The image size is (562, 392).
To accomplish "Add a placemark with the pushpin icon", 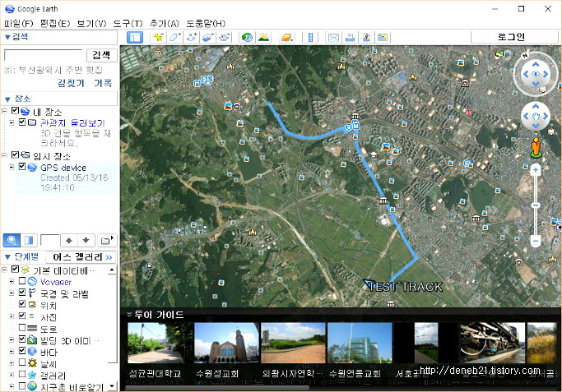I will [x=158, y=37].
